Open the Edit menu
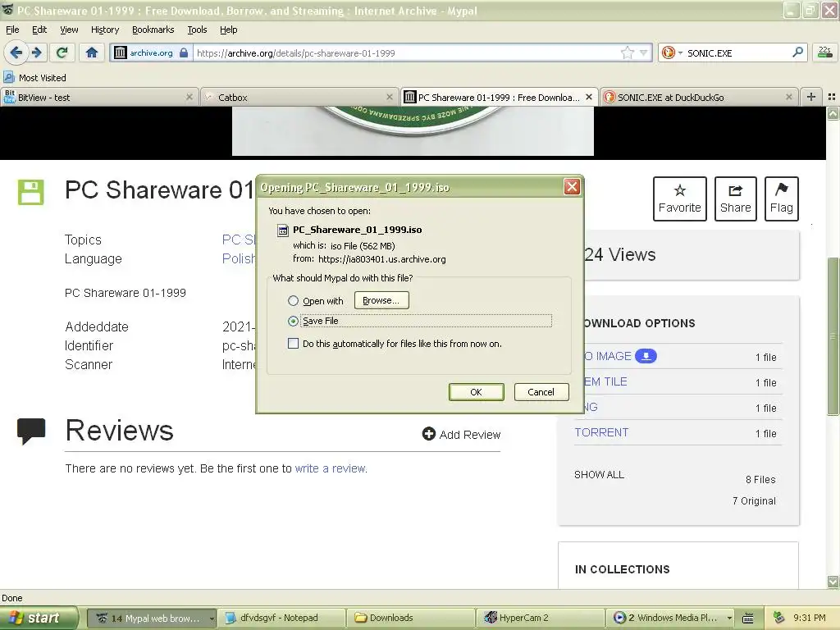Viewport: 840px width, 630px height. (x=39, y=30)
